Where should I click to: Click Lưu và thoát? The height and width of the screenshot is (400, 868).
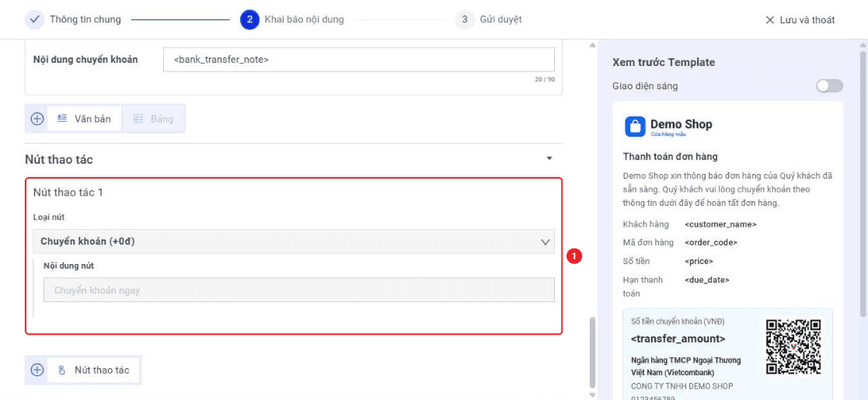(x=800, y=20)
